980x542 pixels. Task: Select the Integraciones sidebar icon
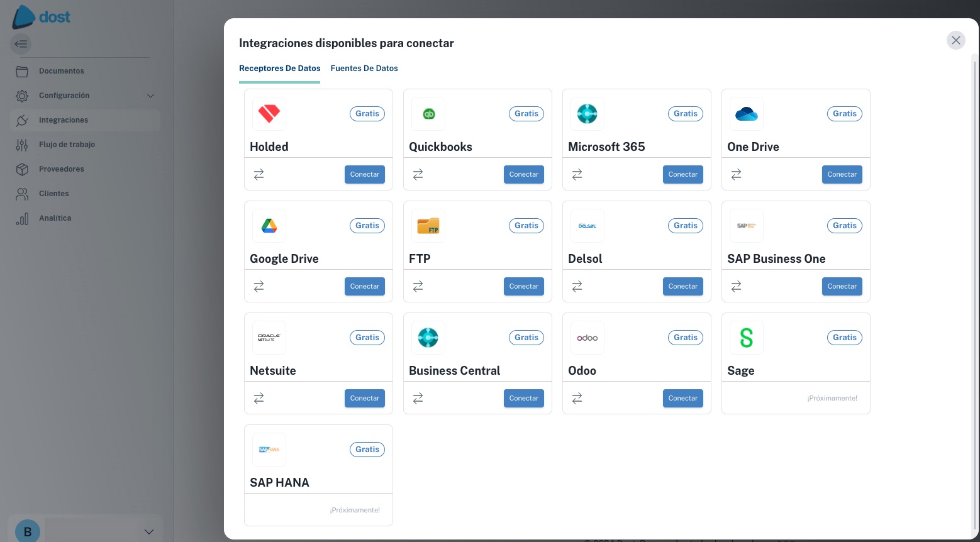(22, 120)
